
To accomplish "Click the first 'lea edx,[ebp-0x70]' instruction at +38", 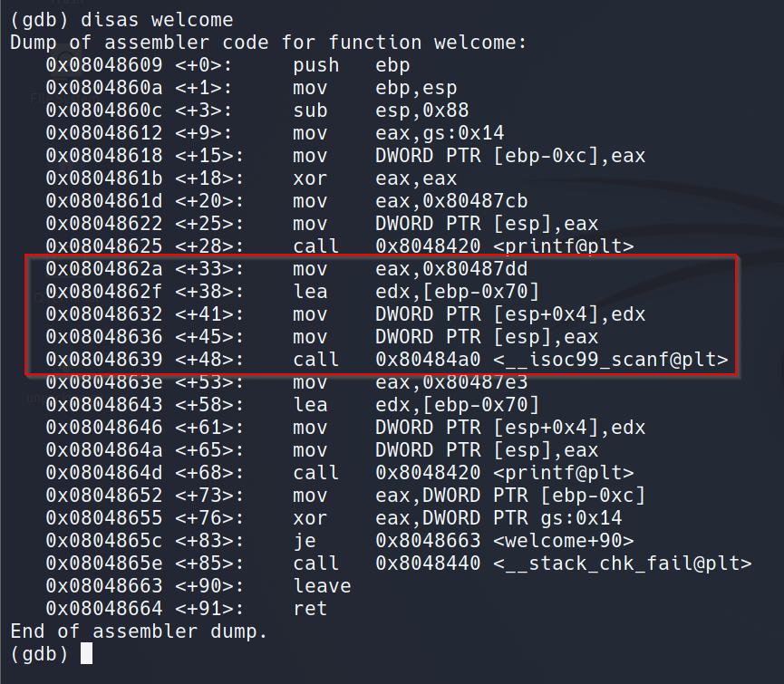I will (x=416, y=292).
